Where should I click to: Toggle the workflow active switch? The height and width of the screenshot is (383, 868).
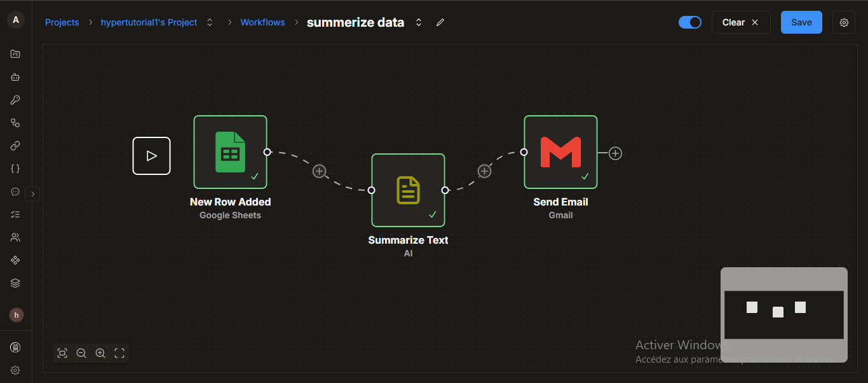coord(690,22)
